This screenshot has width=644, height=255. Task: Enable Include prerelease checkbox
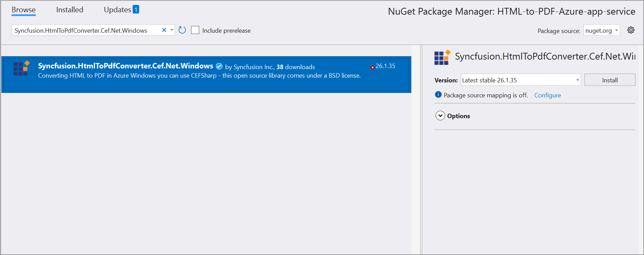[195, 30]
